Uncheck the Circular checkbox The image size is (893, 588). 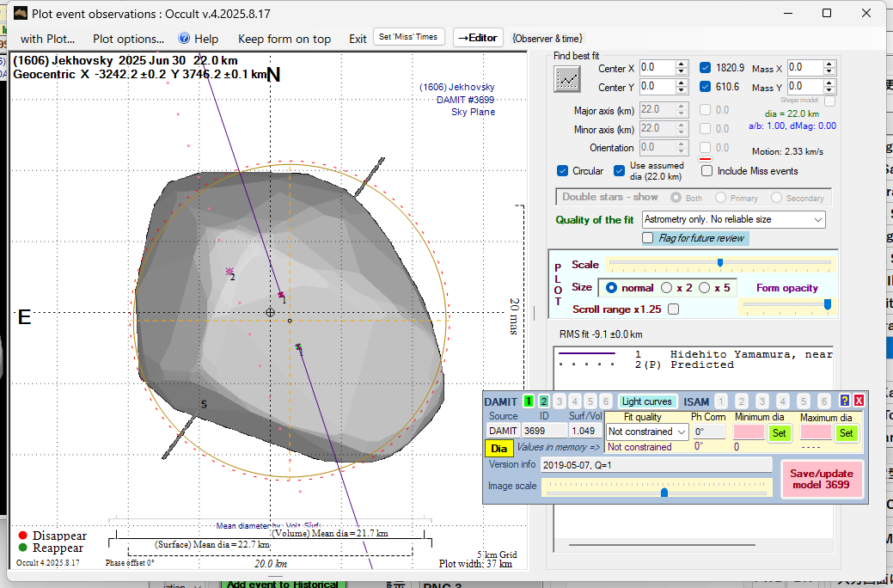563,171
